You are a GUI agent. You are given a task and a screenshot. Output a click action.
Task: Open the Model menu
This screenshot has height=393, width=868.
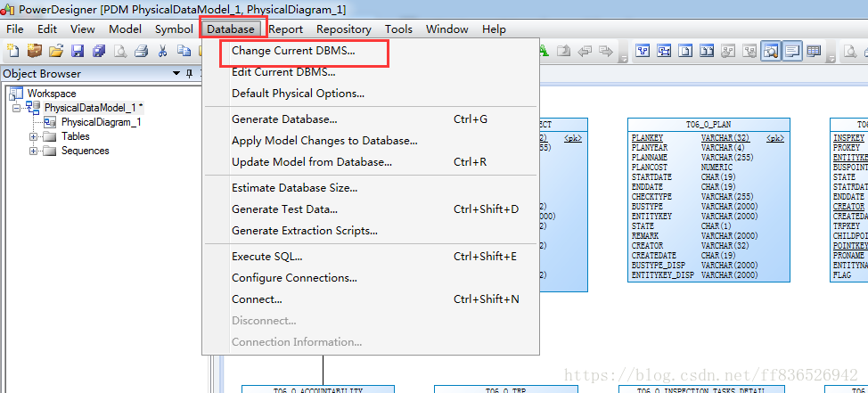[125, 29]
